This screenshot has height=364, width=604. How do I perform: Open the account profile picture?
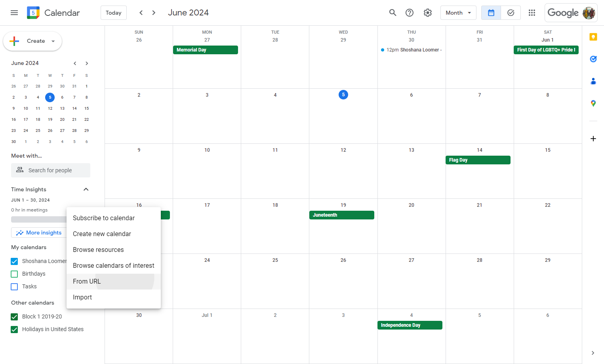(589, 13)
